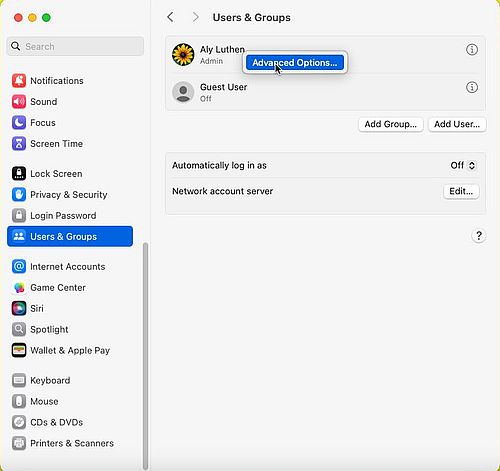Select Sound label in sidebar

point(44,102)
